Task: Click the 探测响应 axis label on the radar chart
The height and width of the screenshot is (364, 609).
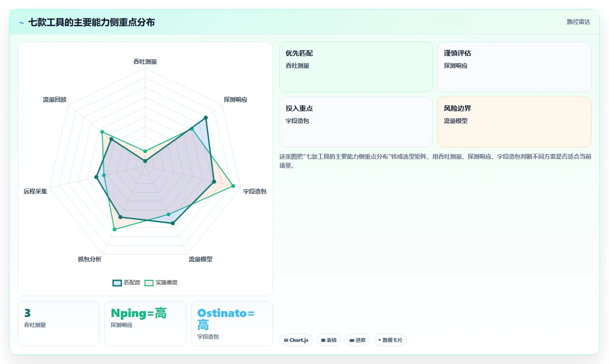Action: pyautogui.click(x=235, y=99)
